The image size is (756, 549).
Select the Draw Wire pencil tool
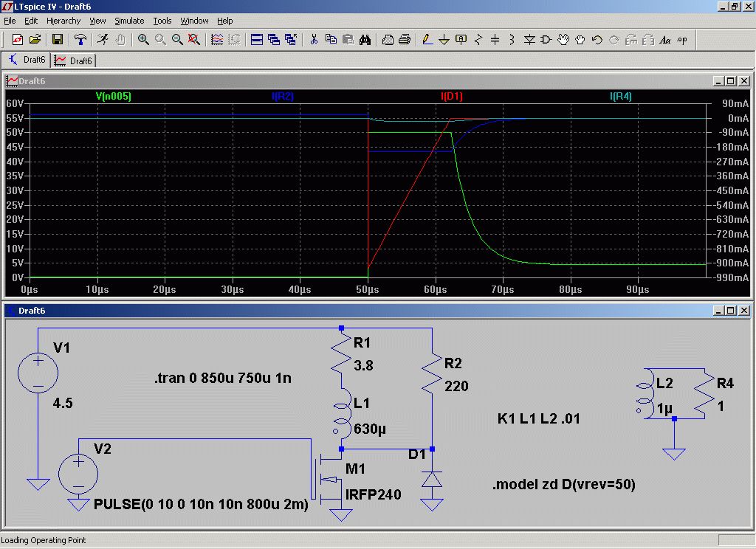coord(427,40)
